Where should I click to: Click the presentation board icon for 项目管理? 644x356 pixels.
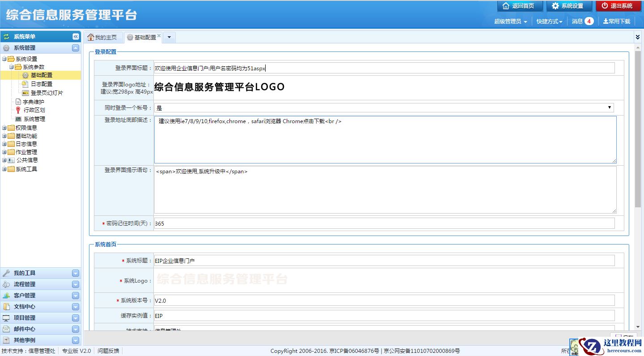click(x=6, y=318)
